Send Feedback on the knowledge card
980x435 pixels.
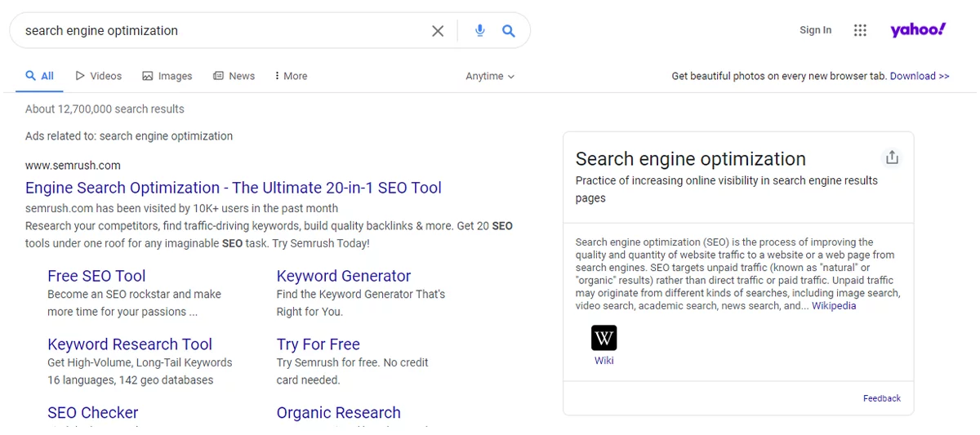tap(882, 398)
